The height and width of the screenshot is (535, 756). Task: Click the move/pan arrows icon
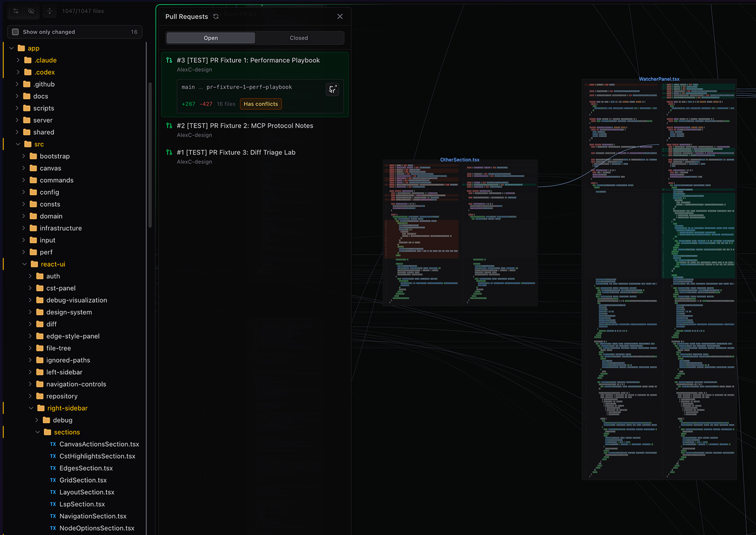[50, 11]
